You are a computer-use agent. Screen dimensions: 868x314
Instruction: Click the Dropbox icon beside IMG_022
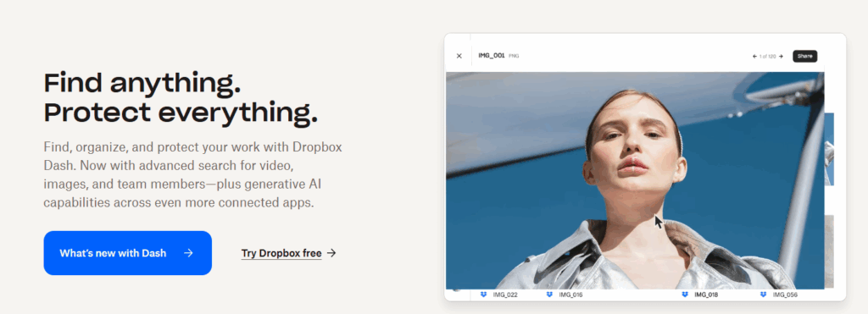click(484, 295)
